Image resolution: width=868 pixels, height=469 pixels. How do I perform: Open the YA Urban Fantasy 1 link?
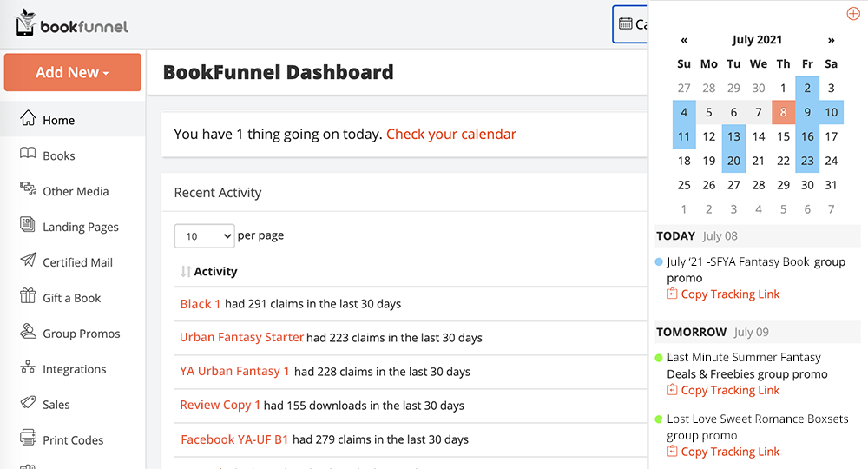[234, 371]
